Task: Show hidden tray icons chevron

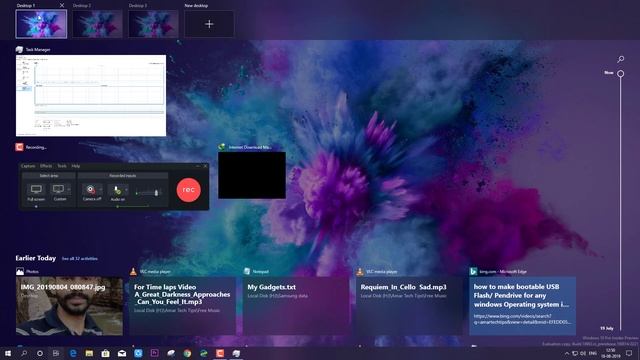Action: click(x=567, y=353)
